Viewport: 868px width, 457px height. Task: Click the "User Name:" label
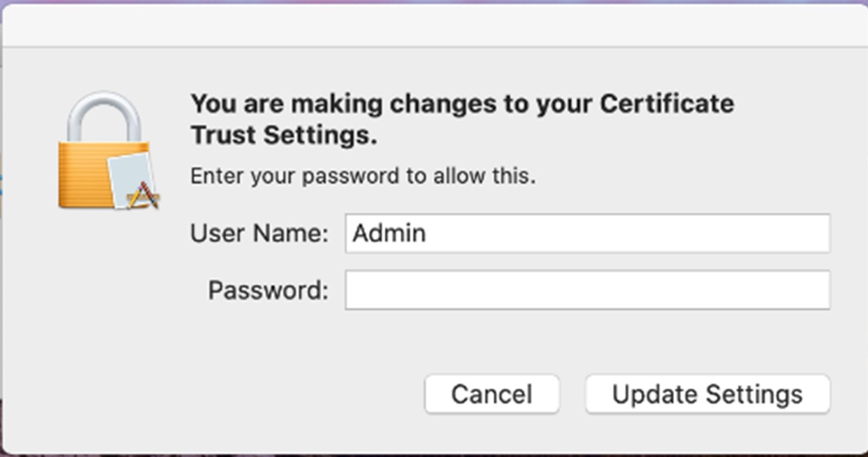[259, 233]
